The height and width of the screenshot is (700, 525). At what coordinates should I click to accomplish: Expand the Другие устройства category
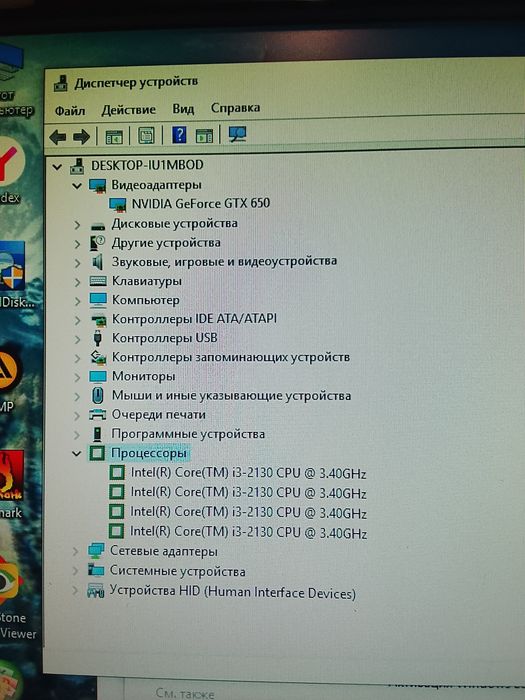[x=77, y=244]
